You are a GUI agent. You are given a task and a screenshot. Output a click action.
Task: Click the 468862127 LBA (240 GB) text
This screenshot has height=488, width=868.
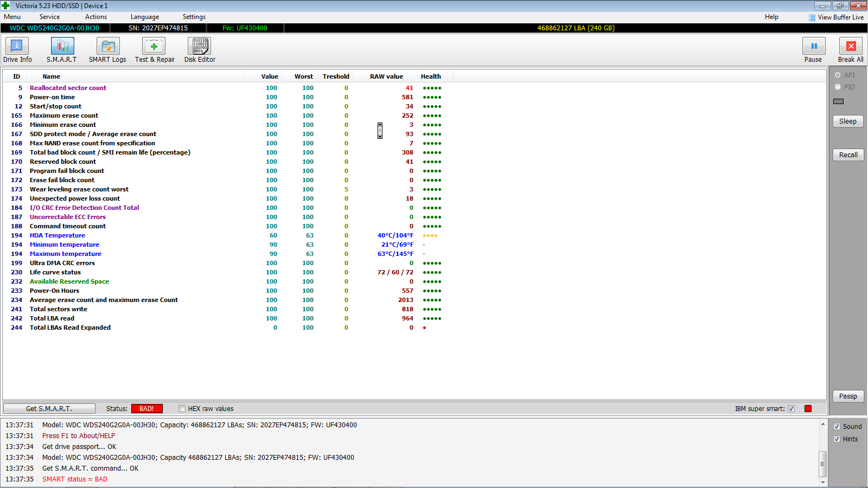[576, 28]
